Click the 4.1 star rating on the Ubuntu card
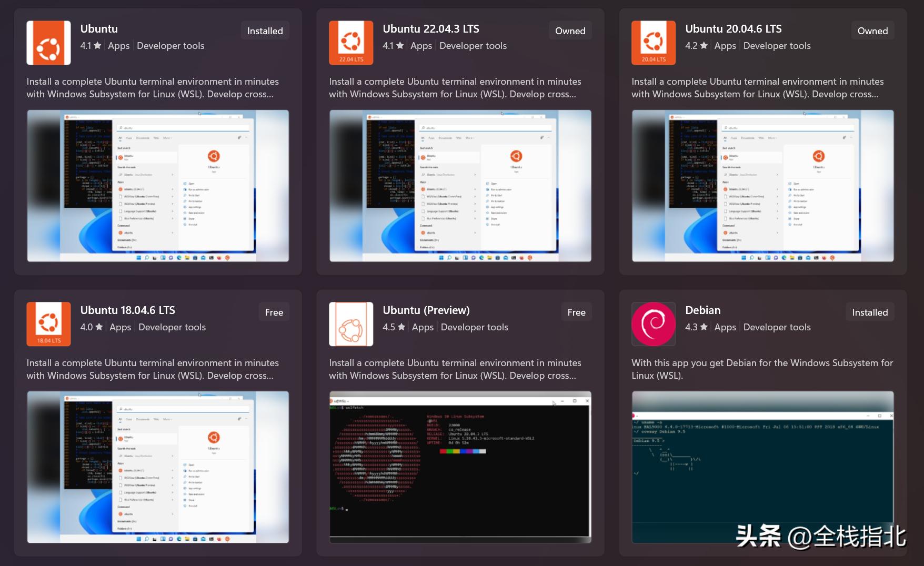924x566 pixels. click(x=91, y=46)
